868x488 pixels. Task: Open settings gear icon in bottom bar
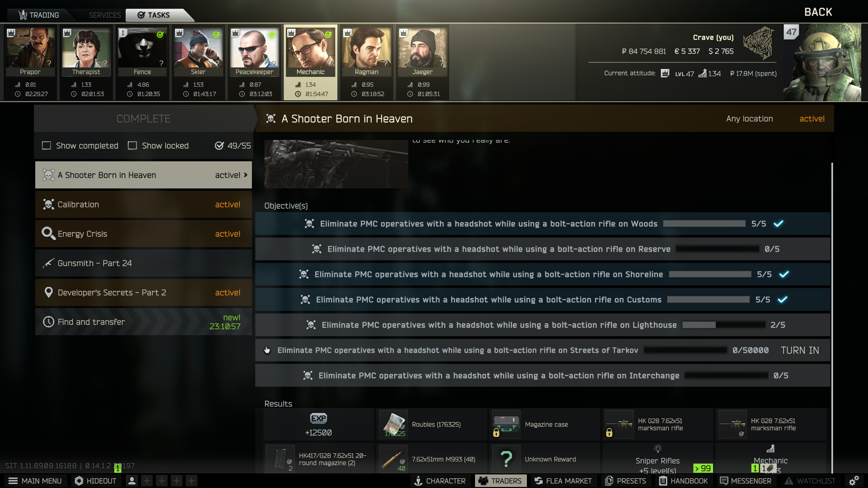(x=854, y=481)
